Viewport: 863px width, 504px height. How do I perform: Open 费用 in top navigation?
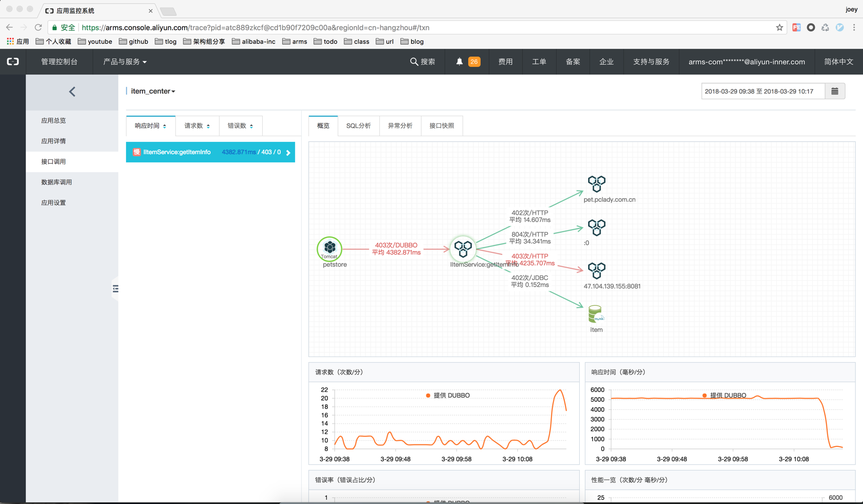point(505,62)
